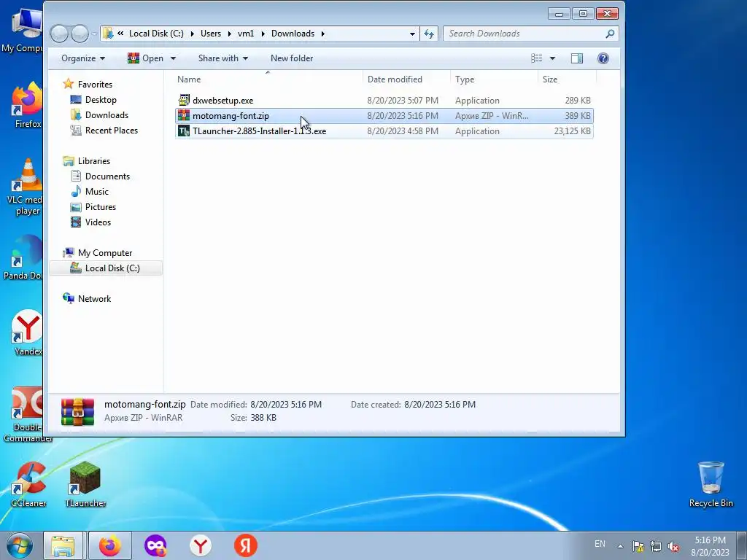747x560 pixels.
Task: Open the view options dropdown arrow
Action: tap(553, 58)
